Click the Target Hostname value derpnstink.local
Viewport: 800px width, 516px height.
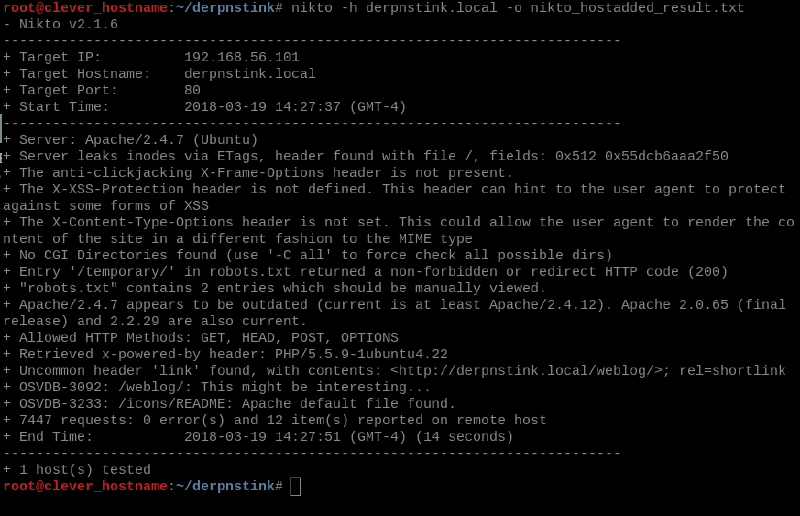click(x=250, y=73)
